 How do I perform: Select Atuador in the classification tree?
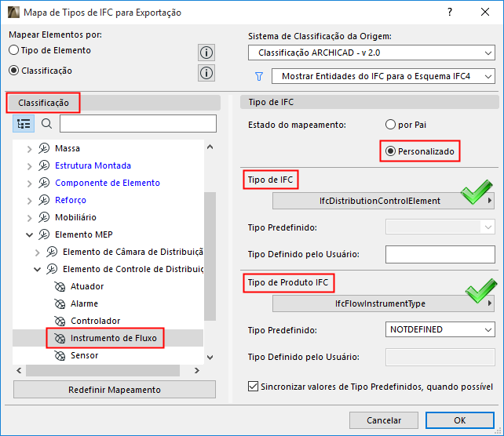tap(87, 286)
